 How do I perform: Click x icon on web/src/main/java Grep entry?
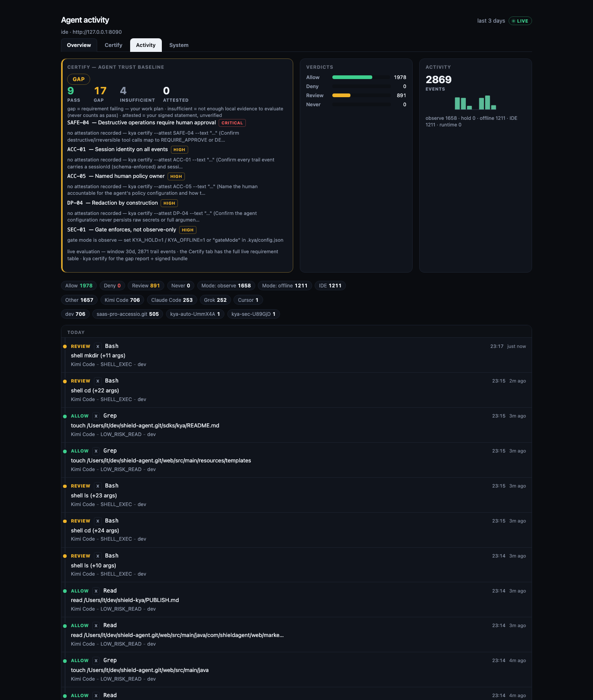point(96,661)
